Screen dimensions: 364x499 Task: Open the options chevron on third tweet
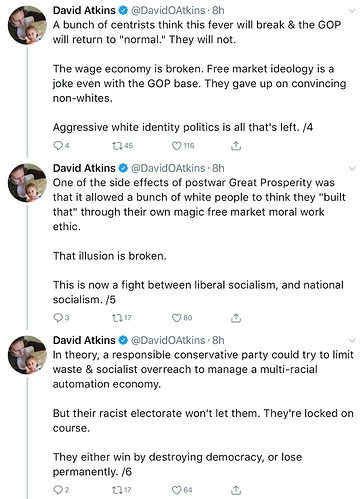point(352,340)
